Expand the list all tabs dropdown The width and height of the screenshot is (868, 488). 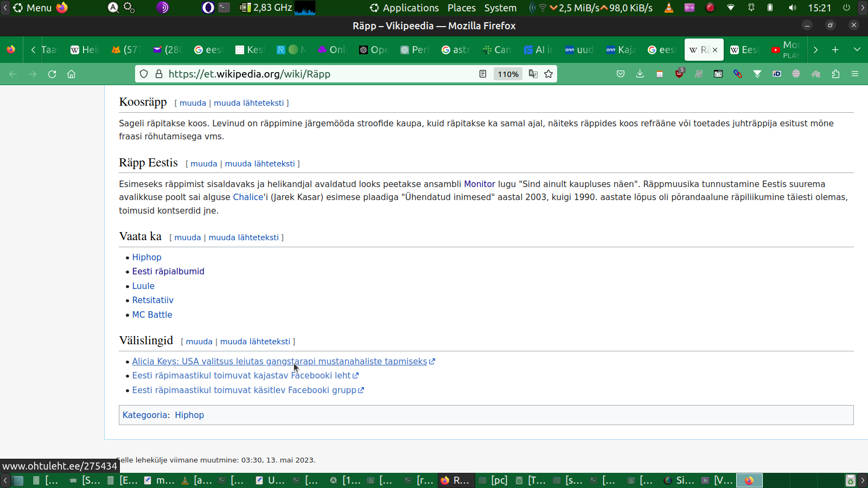(857, 50)
